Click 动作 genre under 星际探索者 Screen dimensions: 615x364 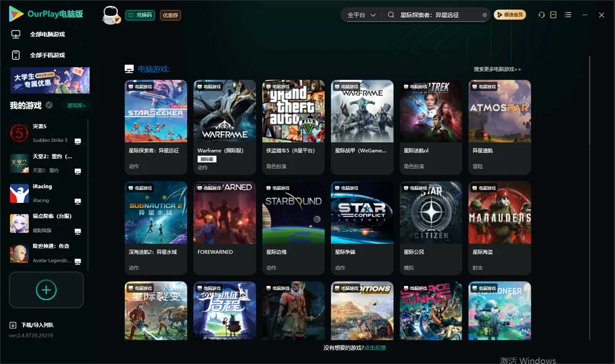coord(133,166)
